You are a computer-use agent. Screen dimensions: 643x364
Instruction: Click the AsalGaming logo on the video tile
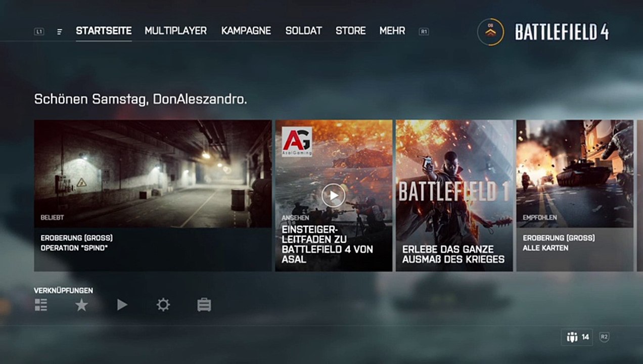click(297, 141)
